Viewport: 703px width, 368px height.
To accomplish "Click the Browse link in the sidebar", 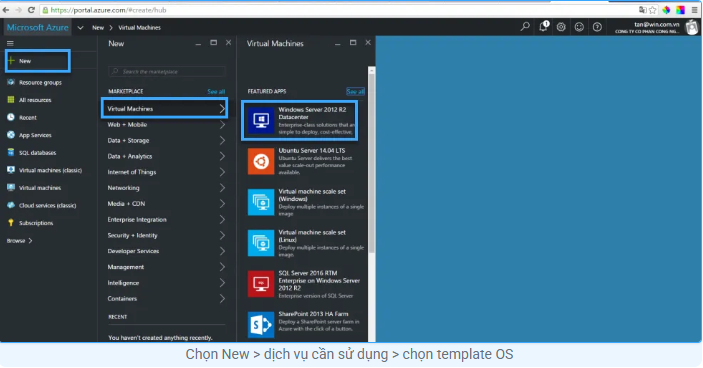I will (x=19, y=241).
